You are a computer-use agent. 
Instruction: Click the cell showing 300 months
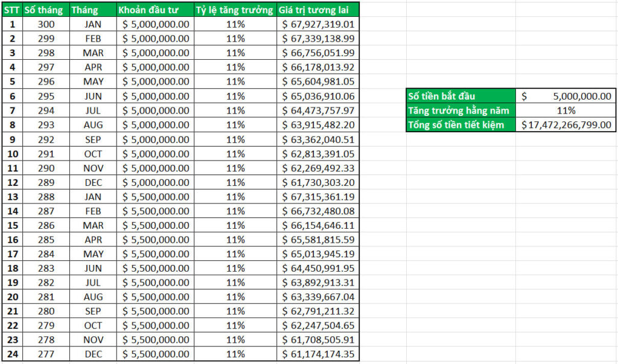46,25
